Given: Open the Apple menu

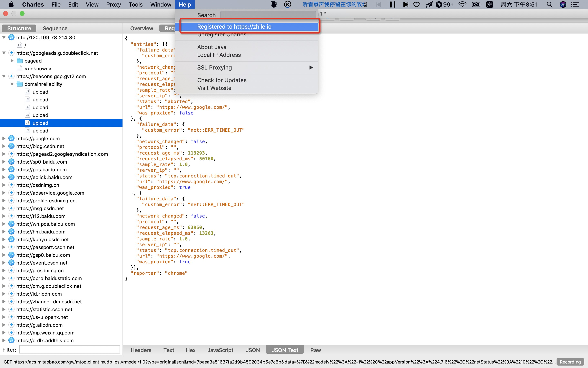Looking at the screenshot, I should (11, 4).
